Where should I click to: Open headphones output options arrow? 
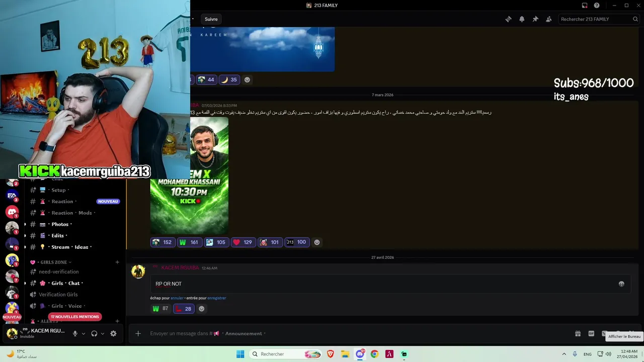(103, 333)
